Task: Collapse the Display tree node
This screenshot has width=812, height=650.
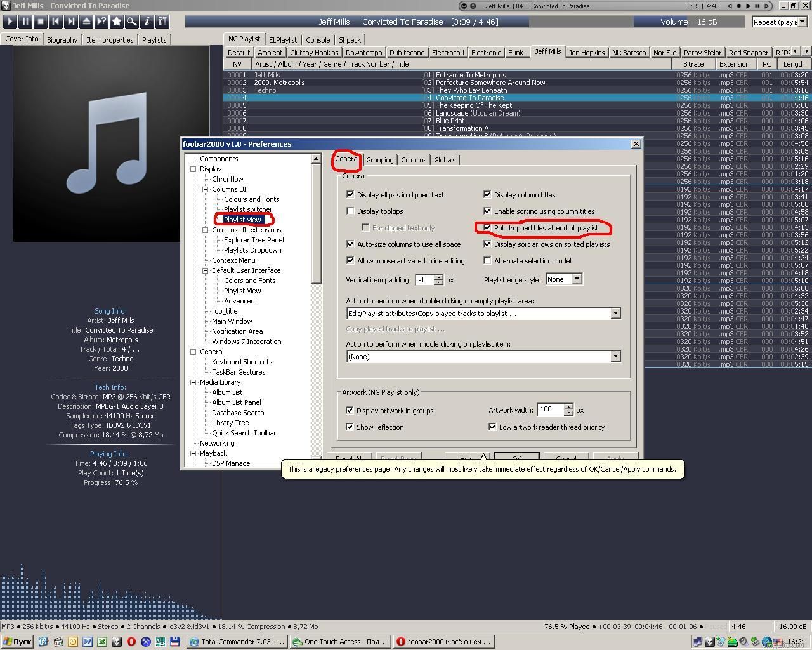Action: (x=193, y=169)
